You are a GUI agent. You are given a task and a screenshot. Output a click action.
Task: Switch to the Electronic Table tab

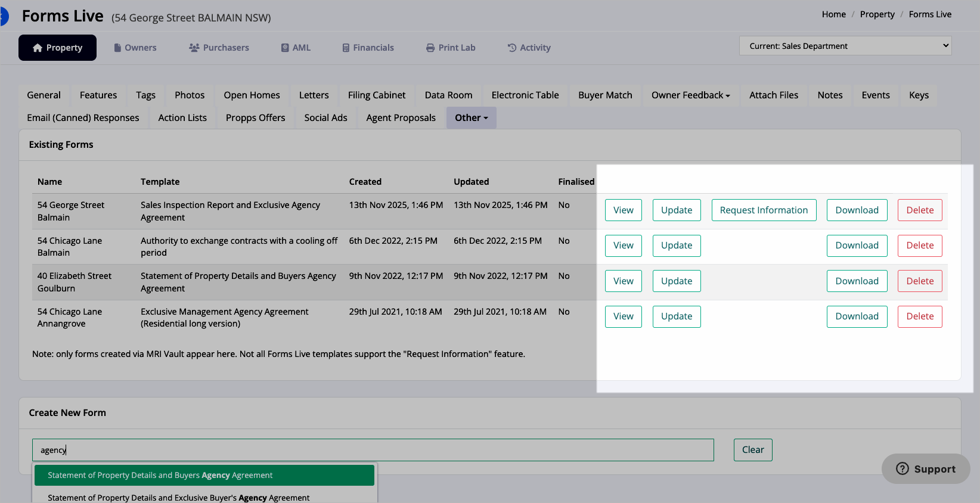(x=525, y=95)
